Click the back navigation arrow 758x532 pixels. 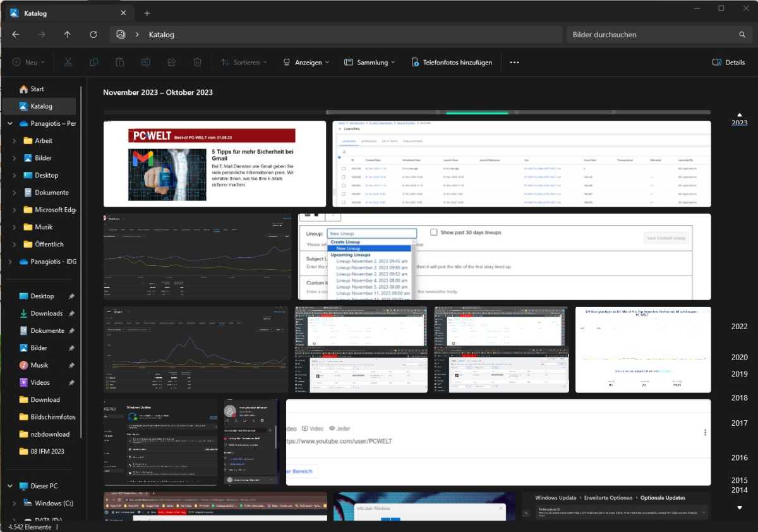tap(16, 35)
